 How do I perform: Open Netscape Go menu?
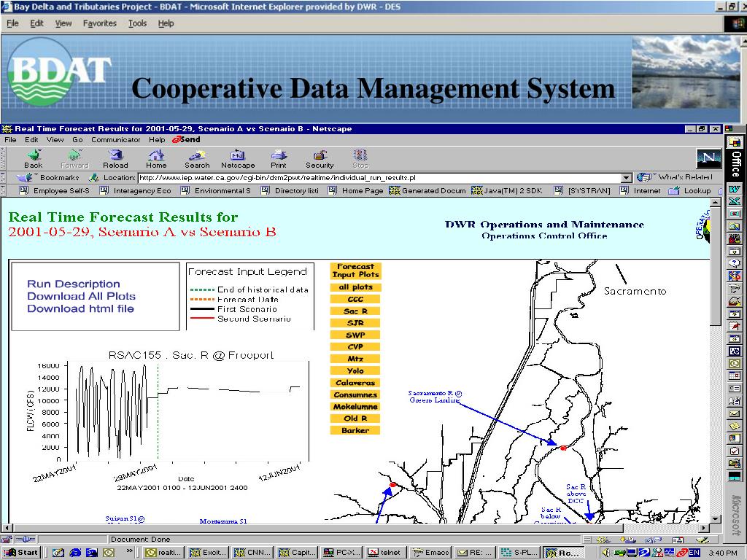point(77,139)
